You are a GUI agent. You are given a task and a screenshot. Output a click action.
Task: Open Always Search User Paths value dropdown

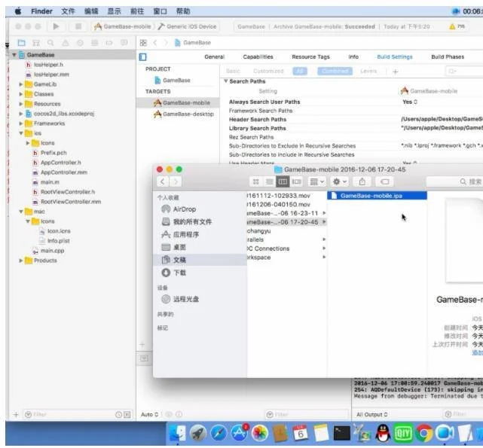(x=410, y=102)
